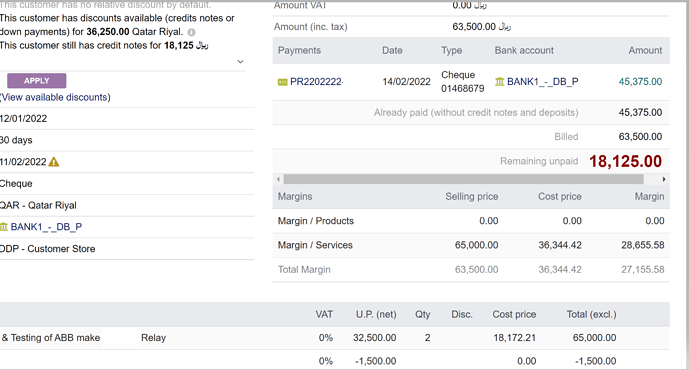Click total margin value 27,155.58

[x=642, y=270]
